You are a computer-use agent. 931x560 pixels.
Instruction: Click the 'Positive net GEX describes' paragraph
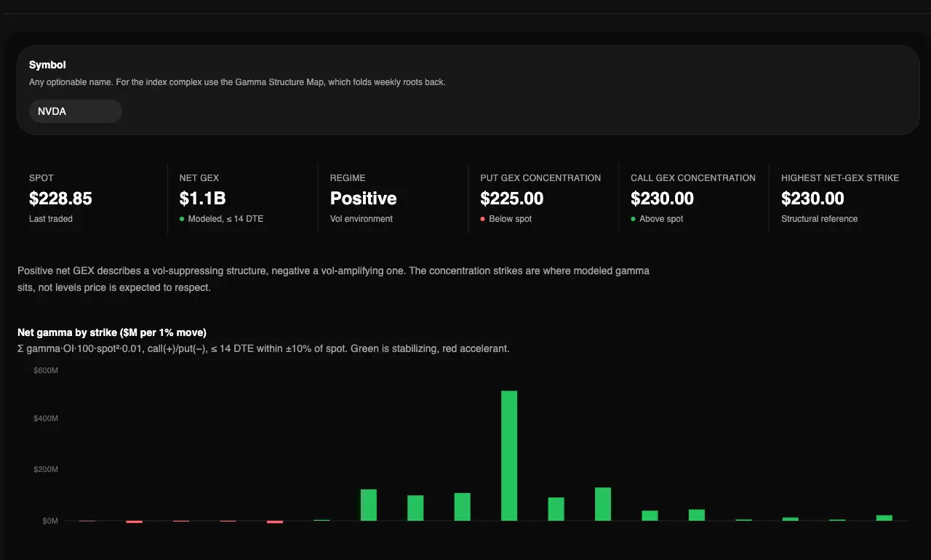point(333,279)
